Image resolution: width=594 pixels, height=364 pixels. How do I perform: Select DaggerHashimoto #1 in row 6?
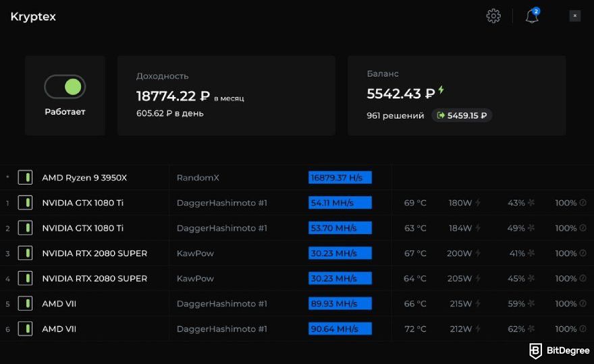click(x=221, y=329)
